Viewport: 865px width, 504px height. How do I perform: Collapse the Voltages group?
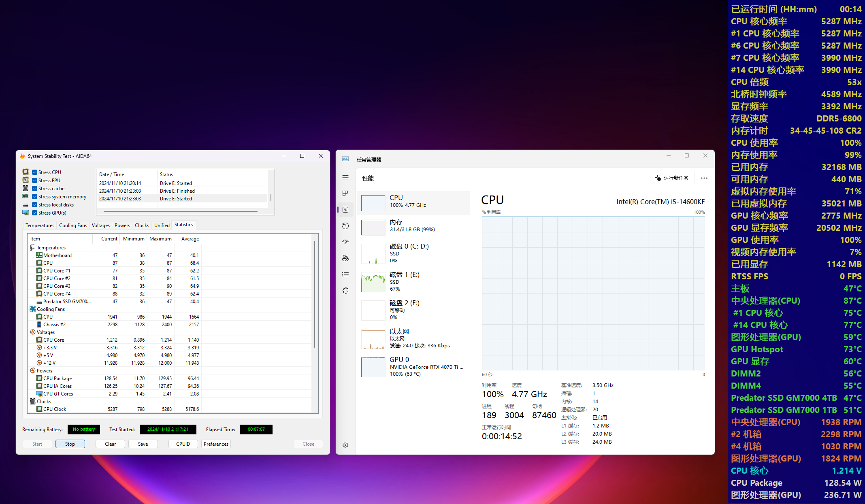(x=32, y=332)
